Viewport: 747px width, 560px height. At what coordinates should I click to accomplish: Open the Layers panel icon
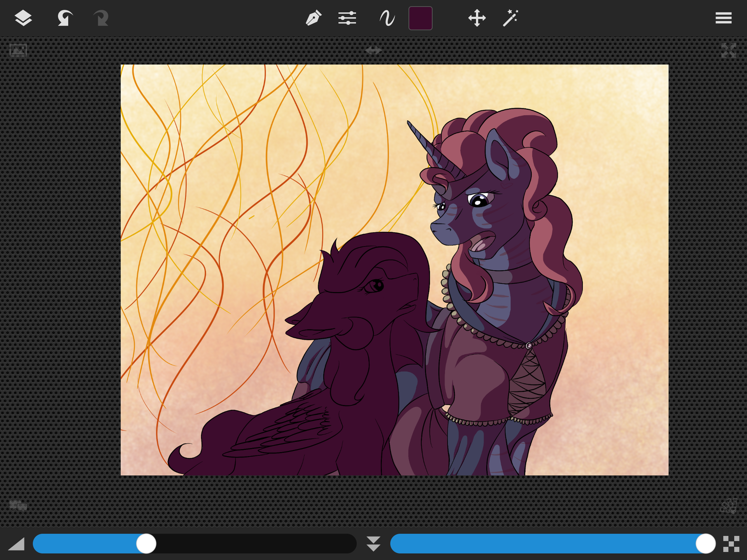[x=23, y=18]
